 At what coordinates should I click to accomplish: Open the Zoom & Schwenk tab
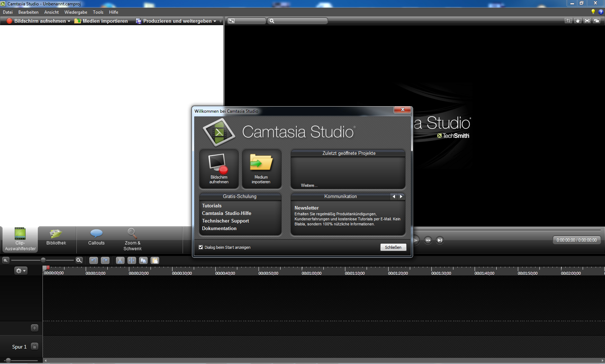(x=133, y=239)
